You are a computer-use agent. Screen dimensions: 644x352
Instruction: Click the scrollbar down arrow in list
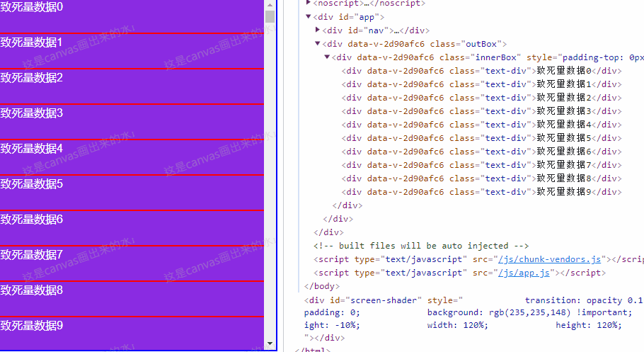coord(270,344)
